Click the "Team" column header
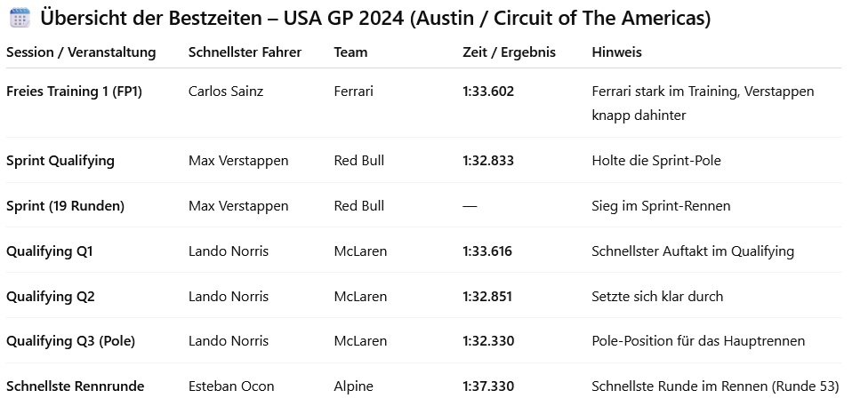Image resolution: width=868 pixels, height=406 pixels. pos(350,52)
